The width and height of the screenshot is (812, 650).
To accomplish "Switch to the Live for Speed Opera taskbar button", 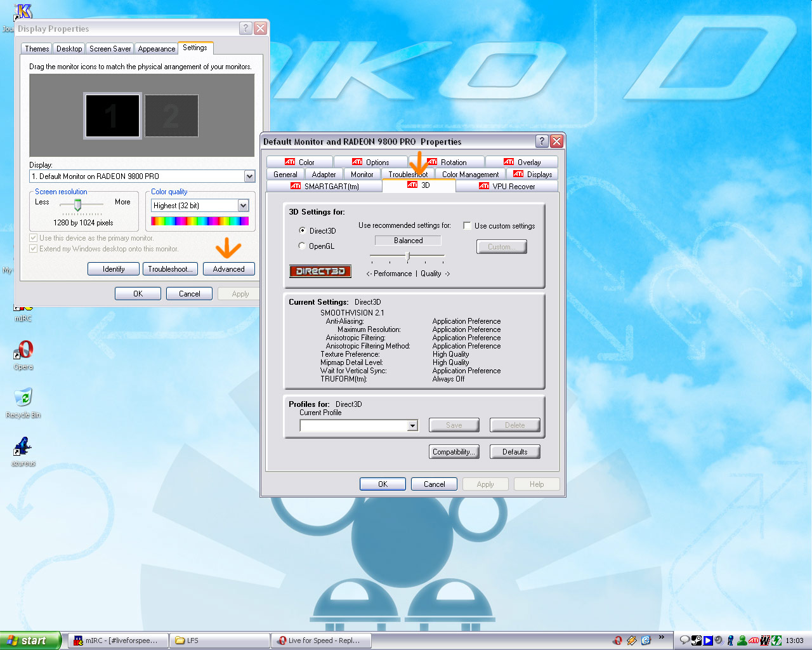I will point(321,640).
